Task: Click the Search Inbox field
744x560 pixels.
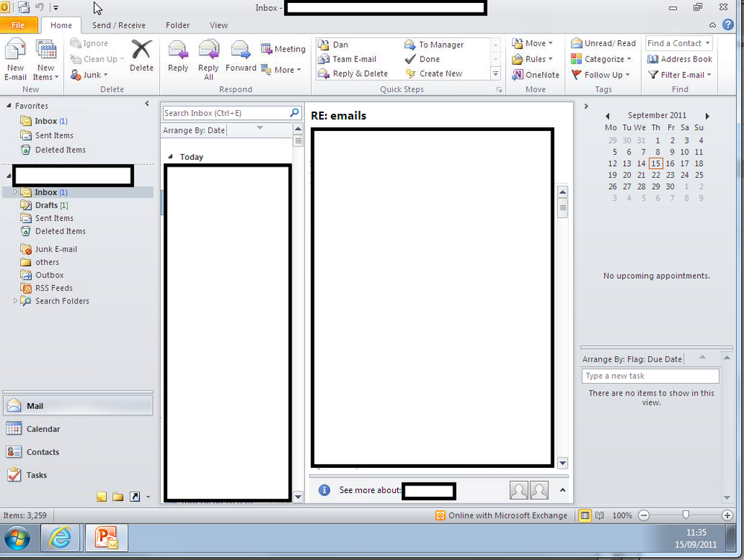Action: (226, 113)
